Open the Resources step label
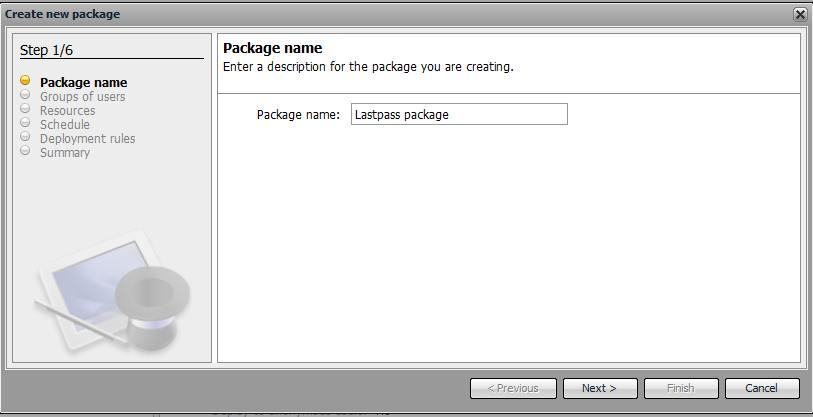The height and width of the screenshot is (417, 813). coord(68,110)
